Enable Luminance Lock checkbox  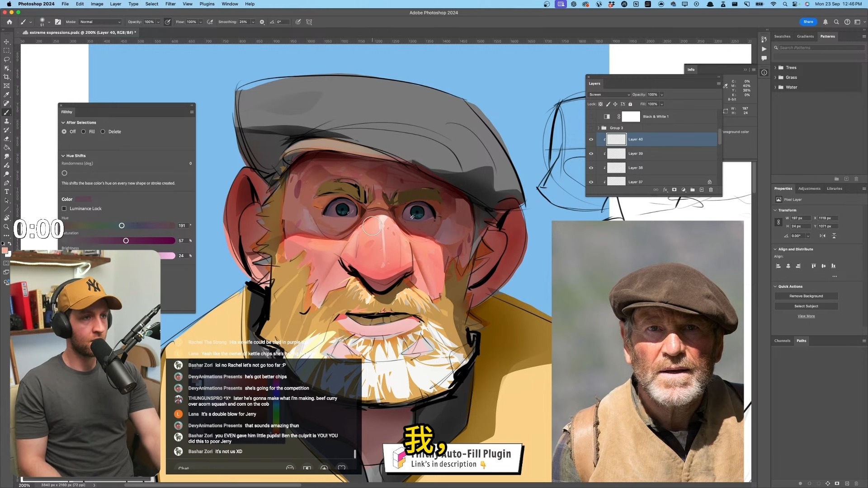click(64, 209)
